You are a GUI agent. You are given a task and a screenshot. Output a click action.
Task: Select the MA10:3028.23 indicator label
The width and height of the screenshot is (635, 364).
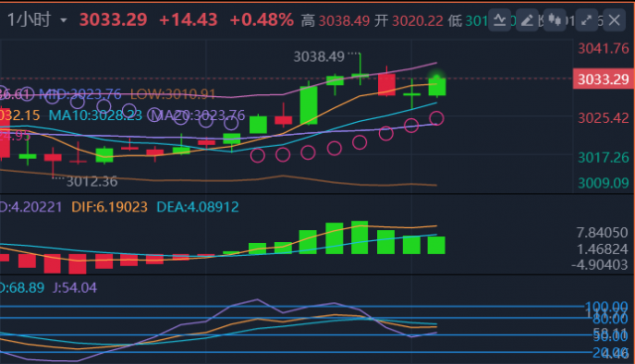[95, 115]
